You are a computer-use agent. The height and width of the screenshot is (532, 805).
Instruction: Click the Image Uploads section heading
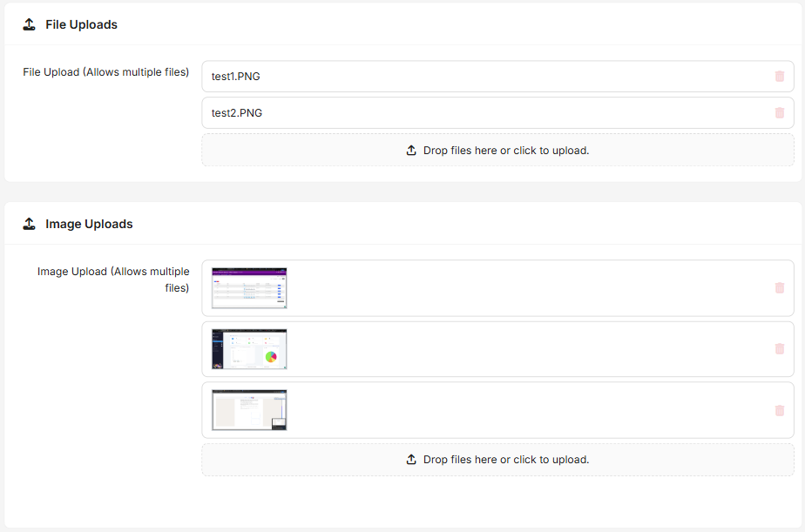pos(89,225)
